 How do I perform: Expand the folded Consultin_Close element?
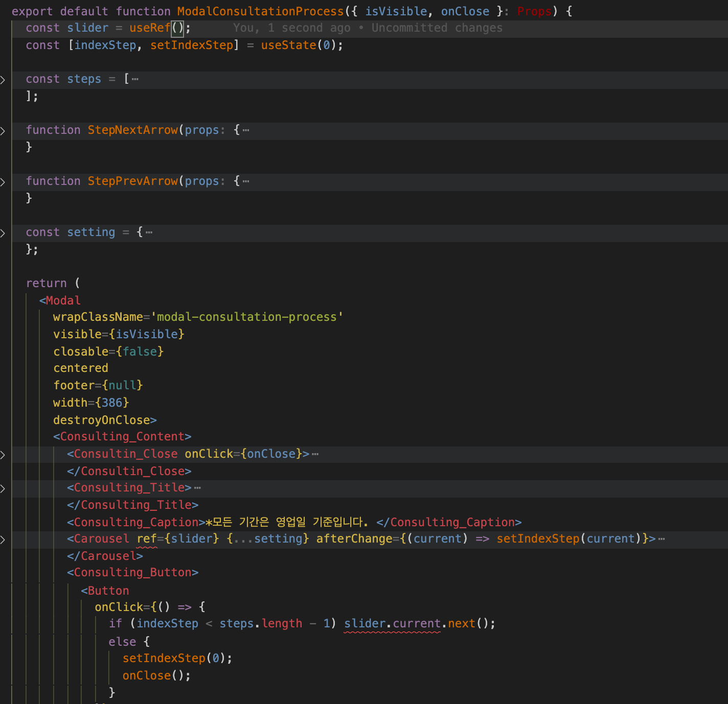(3, 454)
